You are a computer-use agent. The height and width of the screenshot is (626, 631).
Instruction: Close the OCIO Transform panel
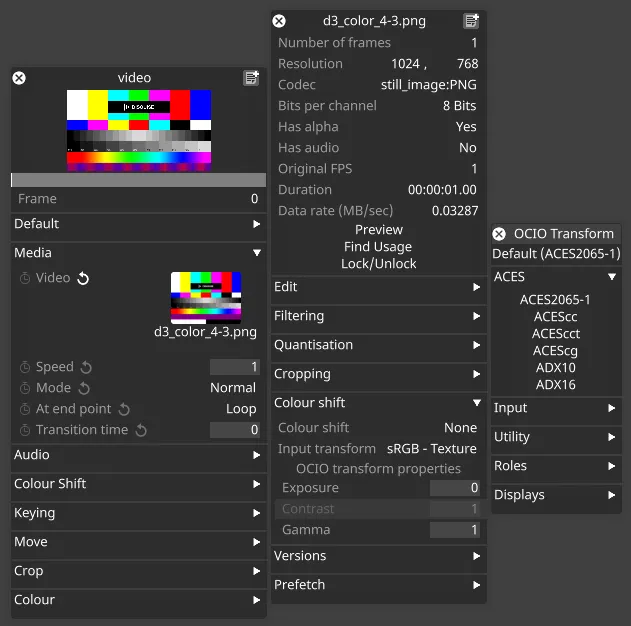pyautogui.click(x=499, y=234)
